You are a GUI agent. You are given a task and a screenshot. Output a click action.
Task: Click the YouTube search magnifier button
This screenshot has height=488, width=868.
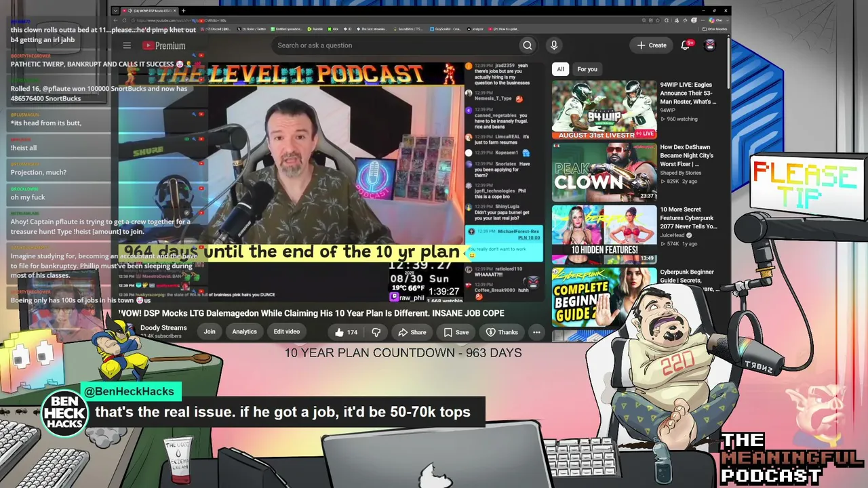click(x=527, y=45)
